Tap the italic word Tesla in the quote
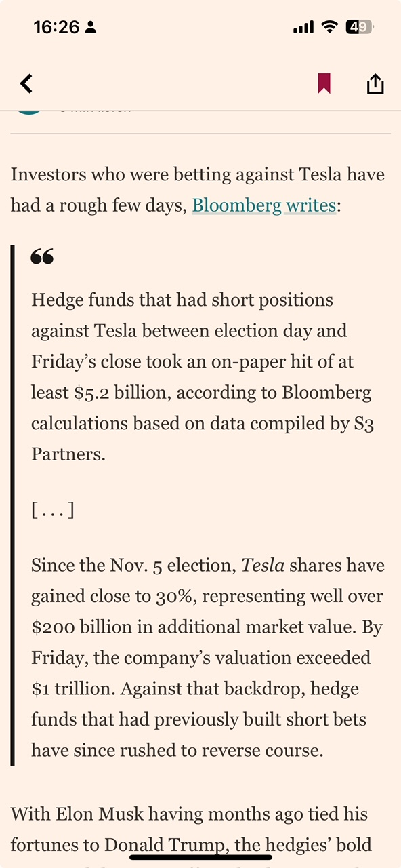 [263, 565]
